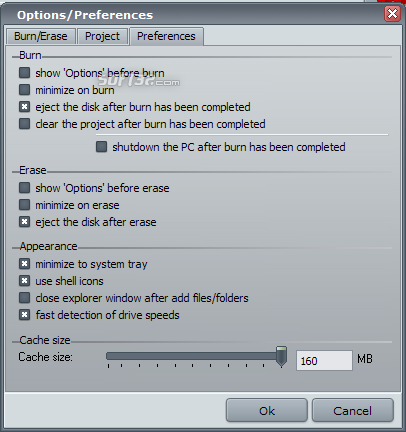Disable eject the disk after erase
The image size is (406, 432).
(24, 222)
